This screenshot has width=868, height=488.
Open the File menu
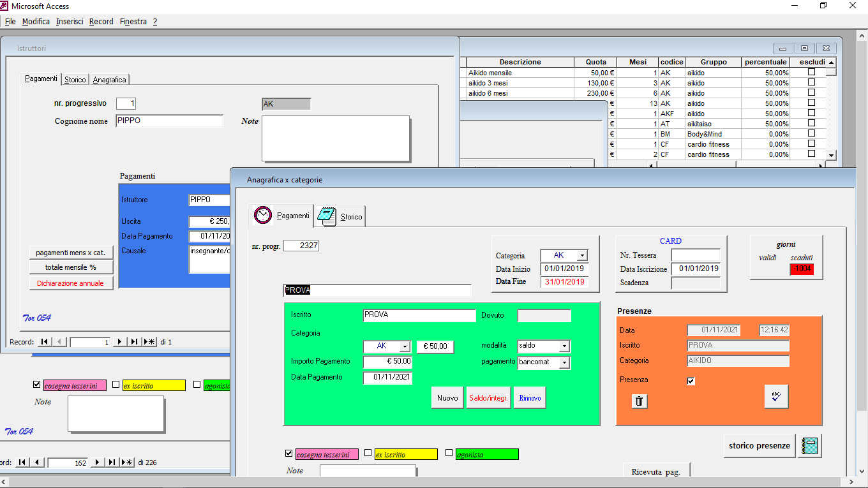tap(10, 22)
